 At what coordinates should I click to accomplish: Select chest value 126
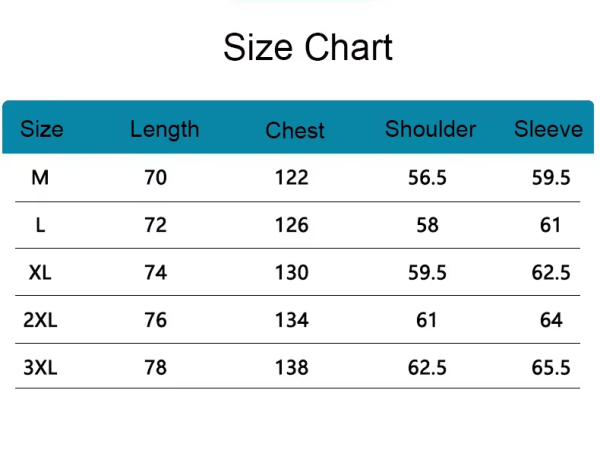tap(291, 225)
